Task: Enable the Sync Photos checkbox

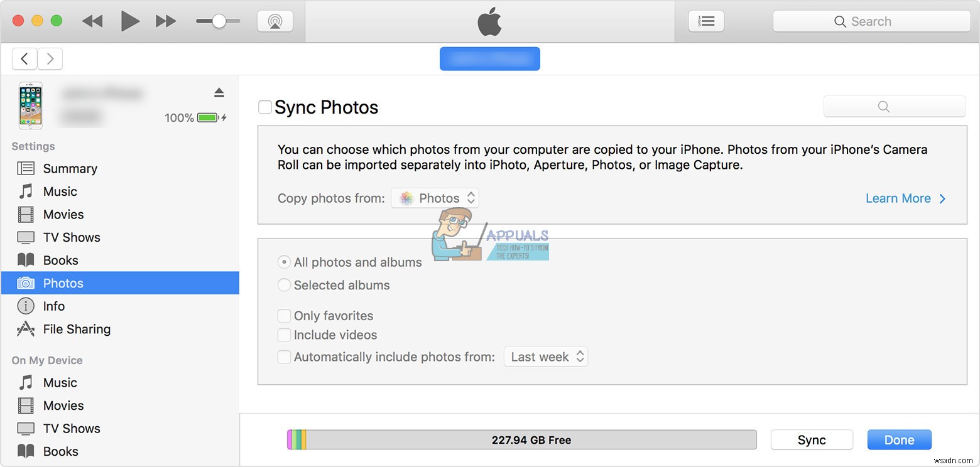Action: point(264,107)
